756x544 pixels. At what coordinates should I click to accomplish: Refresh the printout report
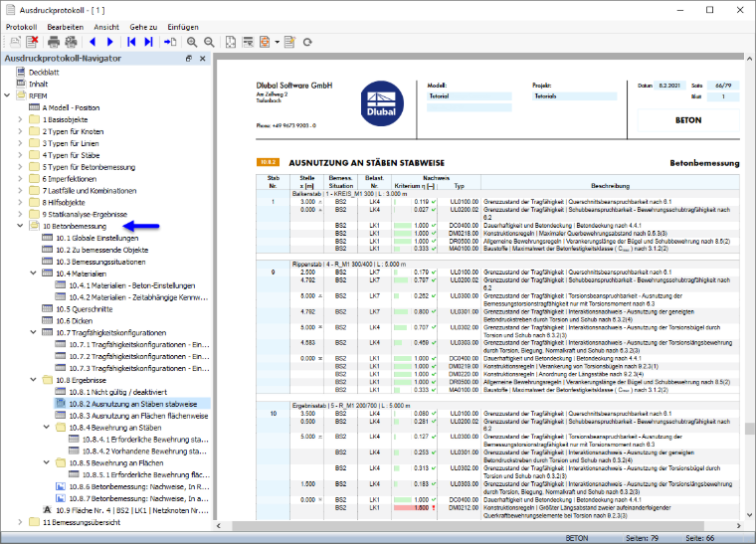click(307, 42)
